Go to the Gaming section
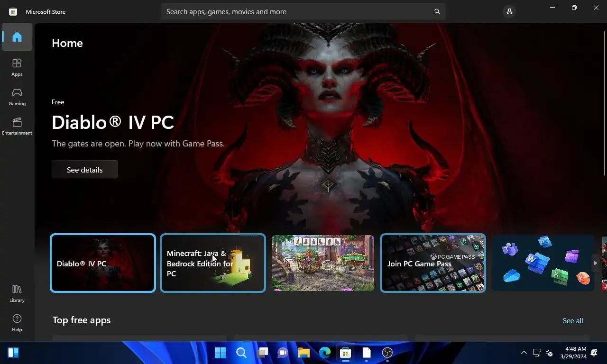The width and height of the screenshot is (607, 364). (x=17, y=97)
